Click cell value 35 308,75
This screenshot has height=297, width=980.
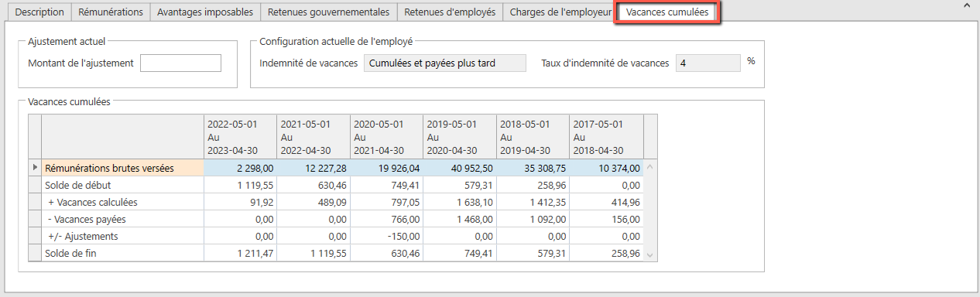[533, 168]
